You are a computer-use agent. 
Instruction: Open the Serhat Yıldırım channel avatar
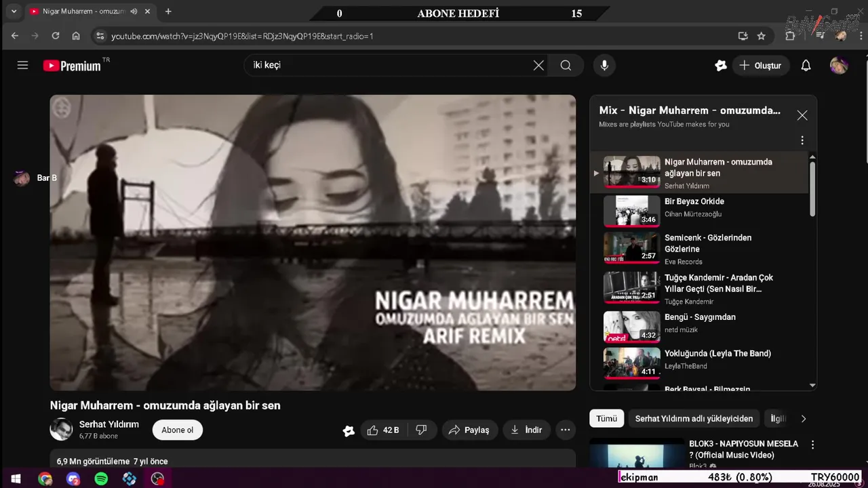pos(61,430)
